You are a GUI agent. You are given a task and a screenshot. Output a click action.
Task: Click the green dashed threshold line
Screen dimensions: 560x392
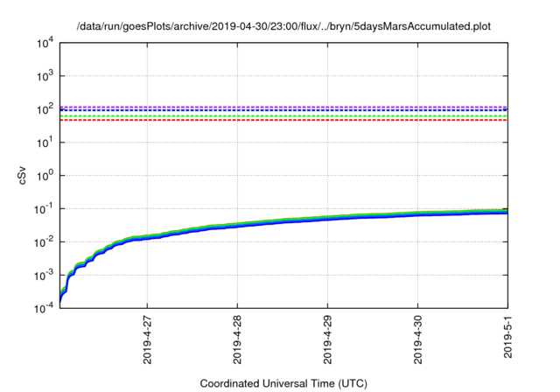click(x=283, y=116)
